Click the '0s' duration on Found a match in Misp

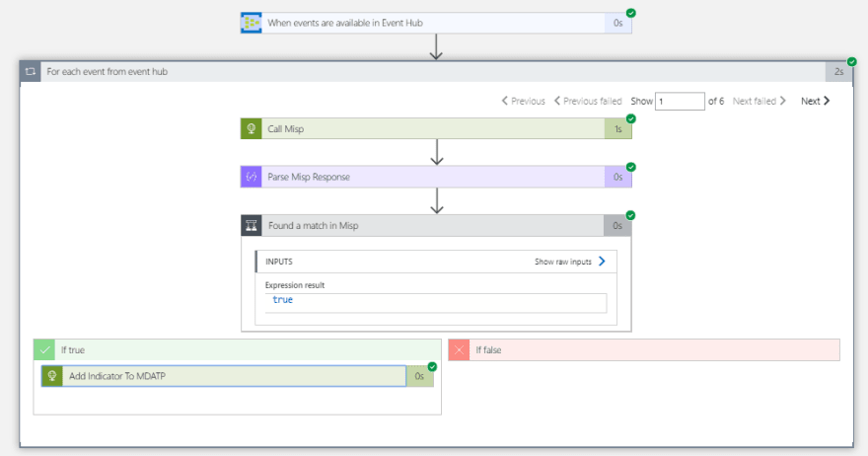(617, 226)
